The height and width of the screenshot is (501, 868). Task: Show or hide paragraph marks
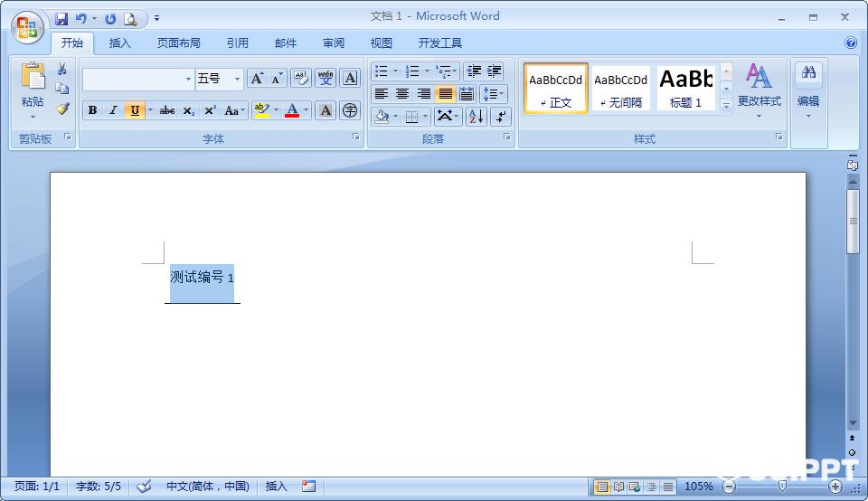[x=500, y=117]
